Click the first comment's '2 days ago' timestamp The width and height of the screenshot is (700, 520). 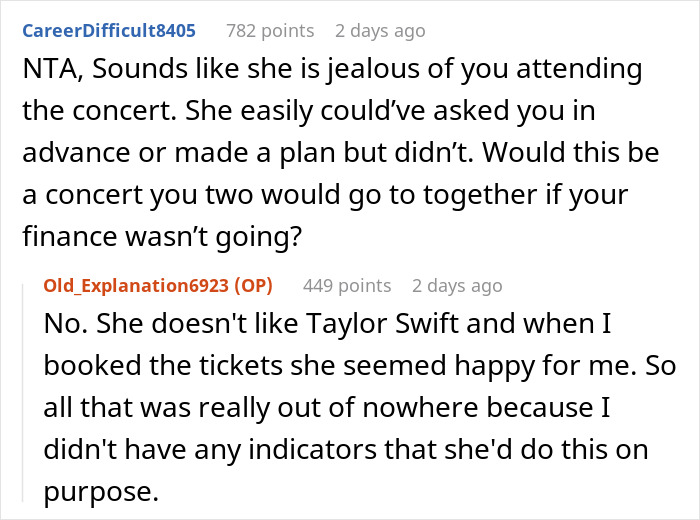pyautogui.click(x=380, y=31)
